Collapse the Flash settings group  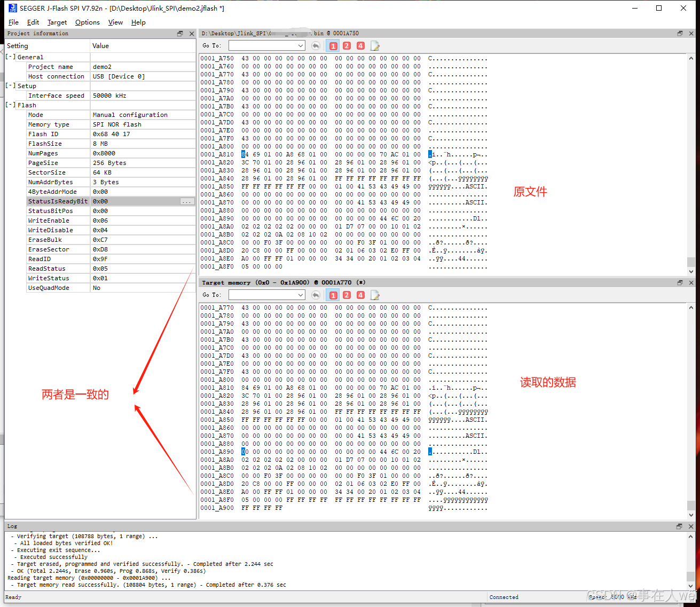[x=10, y=105]
